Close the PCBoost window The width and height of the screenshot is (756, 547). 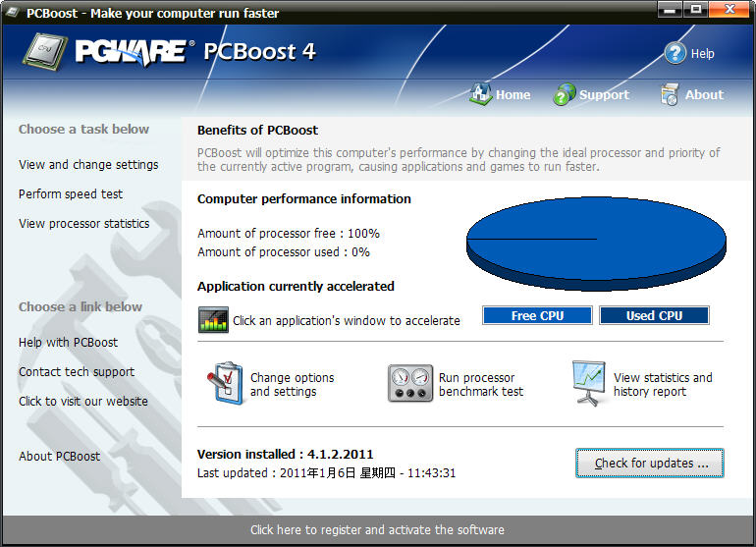pyautogui.click(x=729, y=9)
